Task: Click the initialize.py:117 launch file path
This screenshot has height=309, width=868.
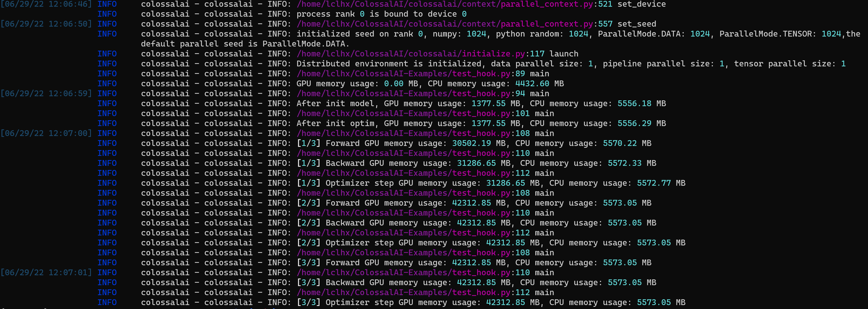Action: [411, 54]
